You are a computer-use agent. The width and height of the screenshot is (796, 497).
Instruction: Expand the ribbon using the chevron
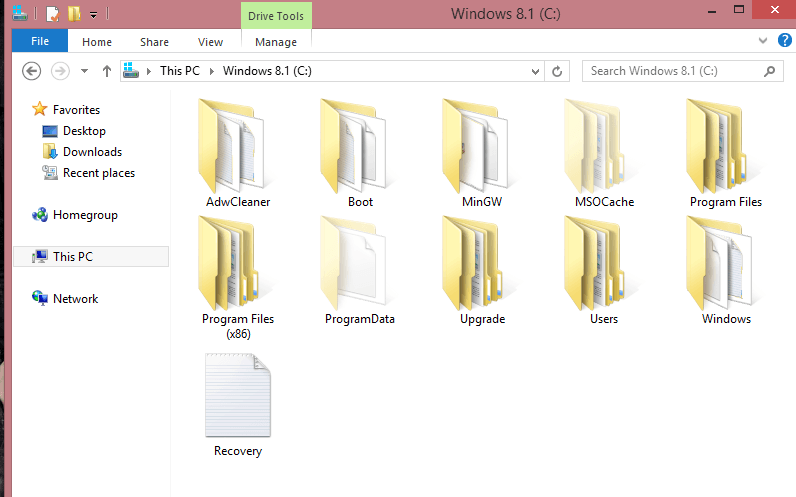761,41
